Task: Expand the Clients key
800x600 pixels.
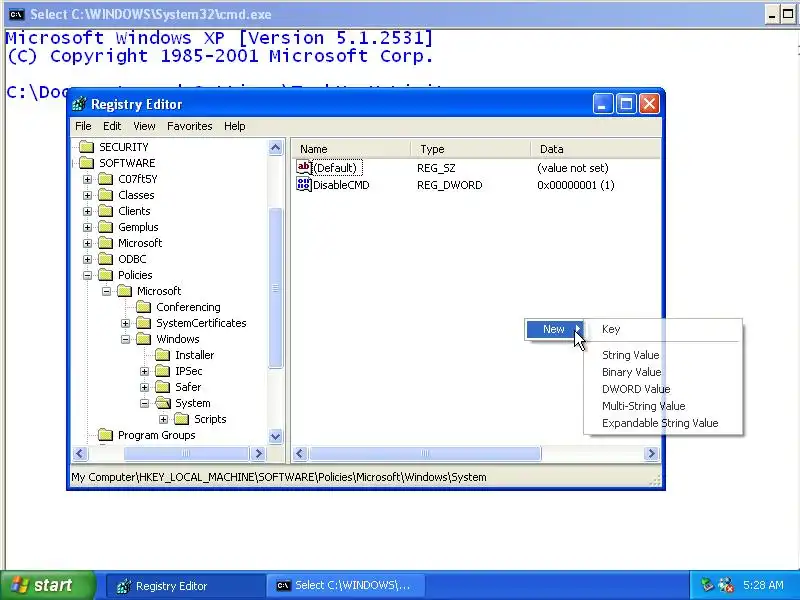Action: 87,211
